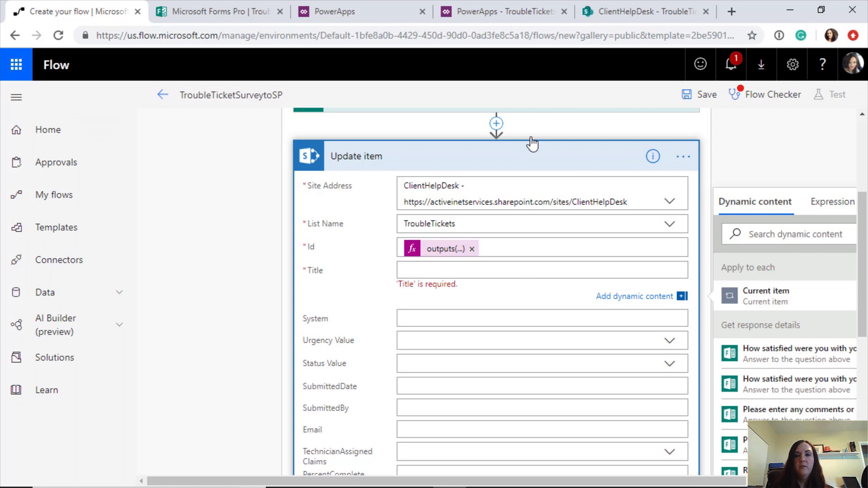The image size is (868, 488).
Task: Open help question mark icon
Action: (x=823, y=64)
